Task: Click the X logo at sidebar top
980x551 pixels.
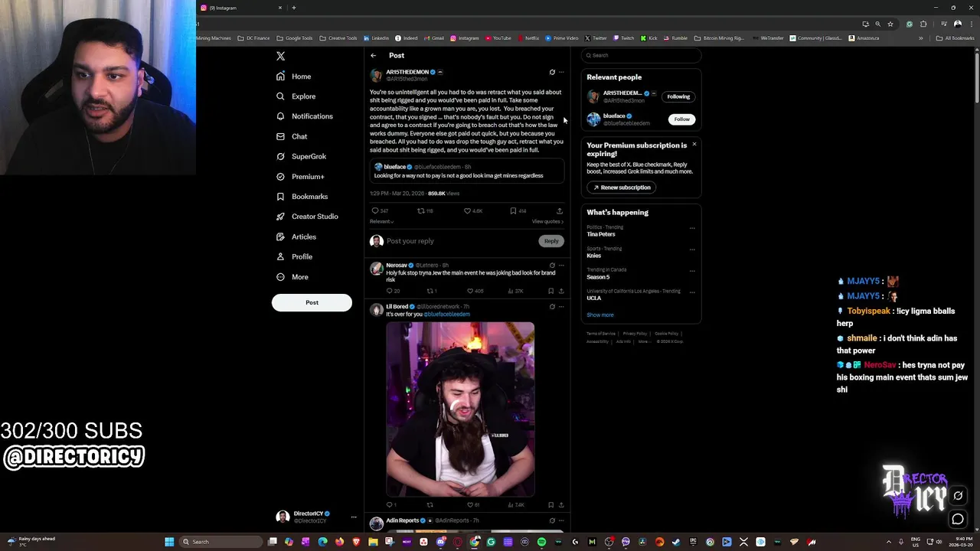Action: tap(280, 56)
